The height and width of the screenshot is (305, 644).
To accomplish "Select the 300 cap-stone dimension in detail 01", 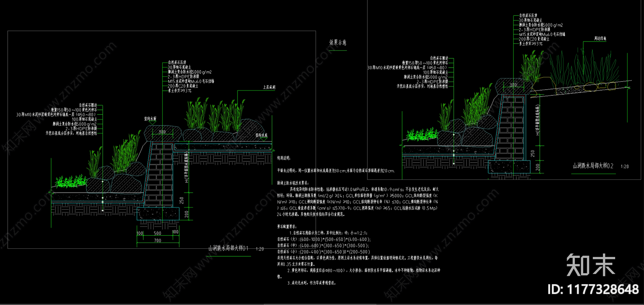I will pos(162,132).
